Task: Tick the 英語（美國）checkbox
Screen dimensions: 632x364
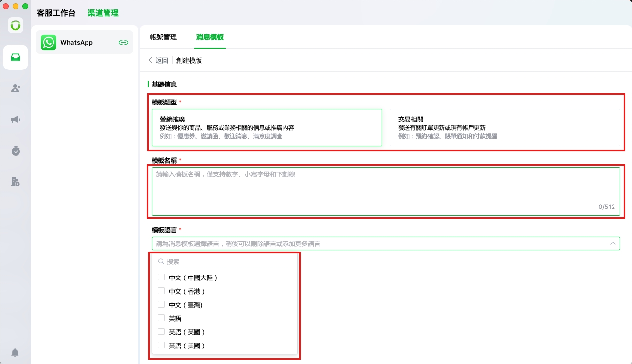Action: pos(161,346)
